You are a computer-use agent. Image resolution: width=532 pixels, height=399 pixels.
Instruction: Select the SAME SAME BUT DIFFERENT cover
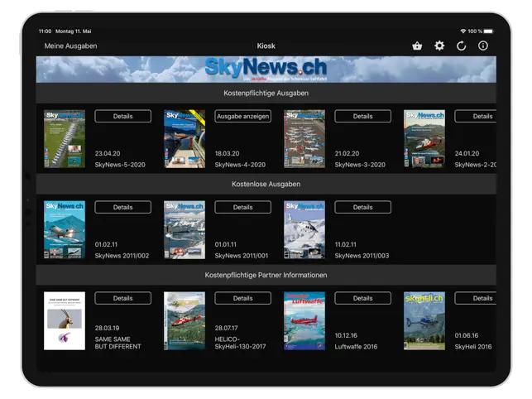(x=65, y=320)
